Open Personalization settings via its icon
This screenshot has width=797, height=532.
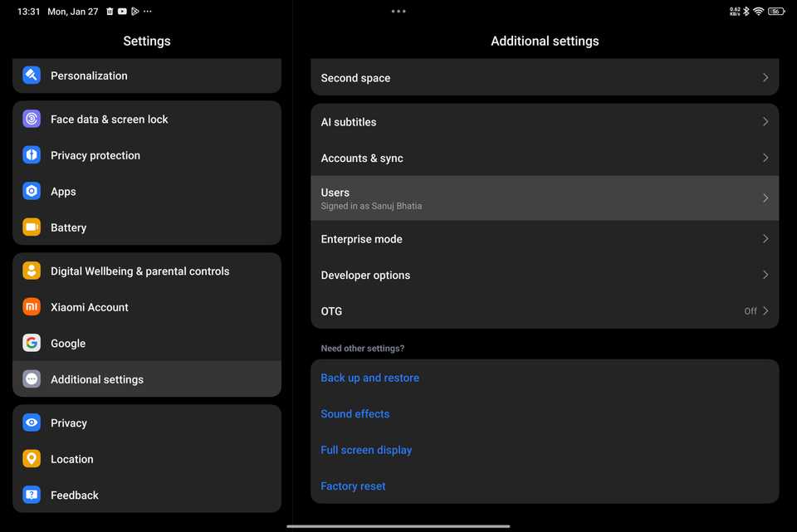tap(31, 75)
